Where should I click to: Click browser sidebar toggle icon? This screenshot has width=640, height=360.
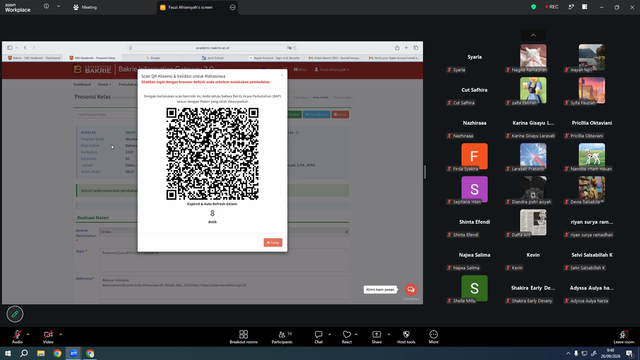click(10, 48)
